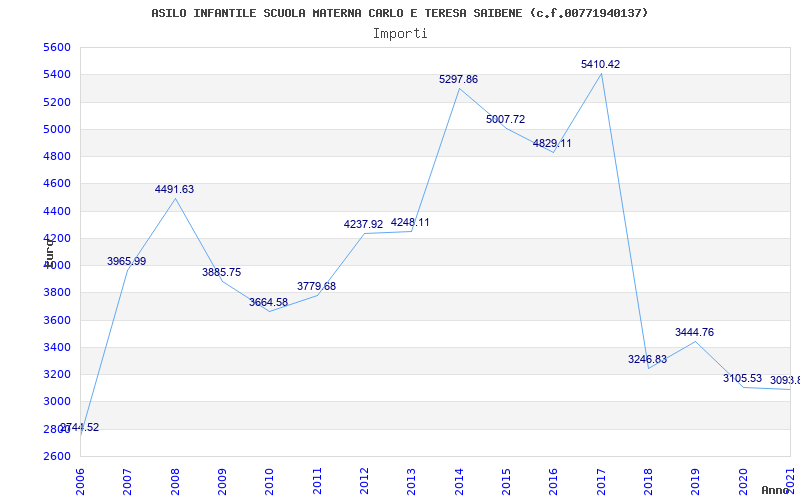
Task: Click the 4237.92 data label
Action: [363, 224]
